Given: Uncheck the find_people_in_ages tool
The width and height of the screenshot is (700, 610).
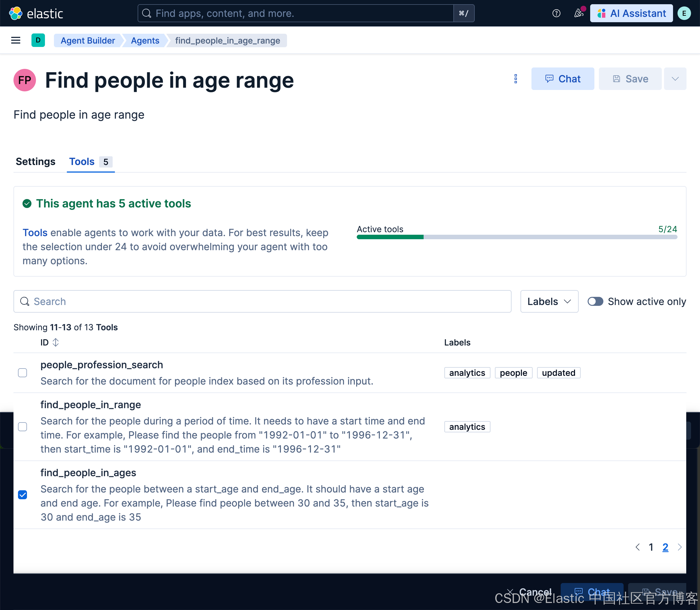Looking at the screenshot, I should point(22,494).
